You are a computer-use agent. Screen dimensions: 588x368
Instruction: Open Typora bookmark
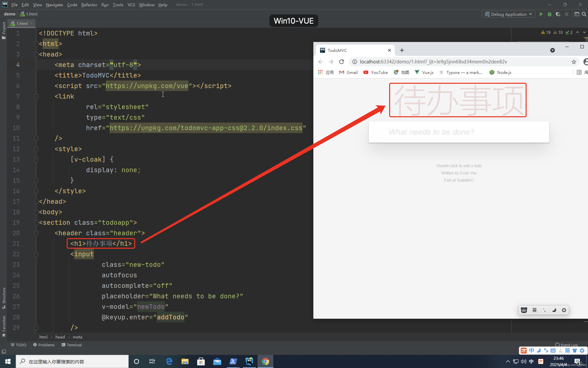461,72
